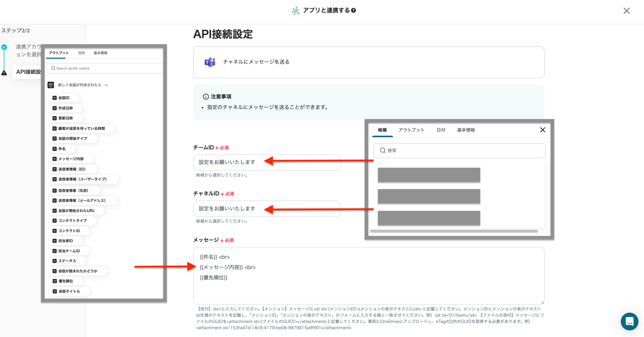
Task: Close the 候補 popup panel
Action: [542, 130]
